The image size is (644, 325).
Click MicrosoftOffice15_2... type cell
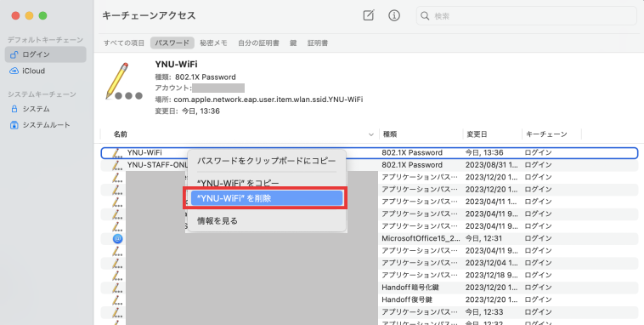point(421,238)
